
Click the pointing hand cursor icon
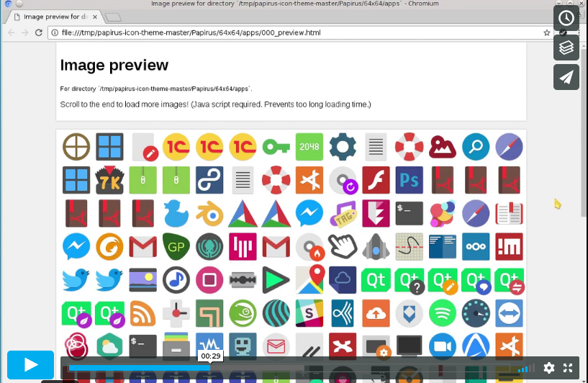click(343, 246)
